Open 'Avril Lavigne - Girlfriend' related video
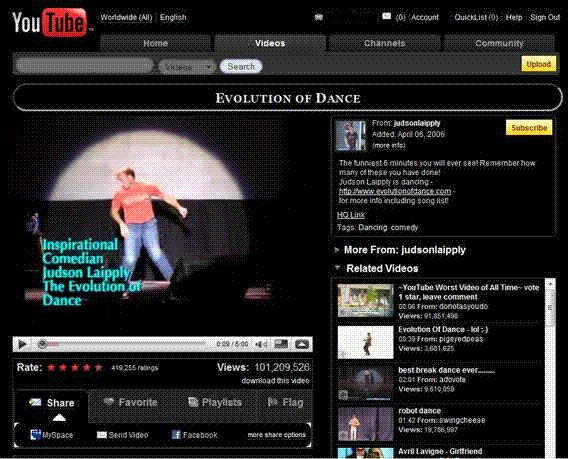This screenshot has width=568, height=459. point(440,451)
